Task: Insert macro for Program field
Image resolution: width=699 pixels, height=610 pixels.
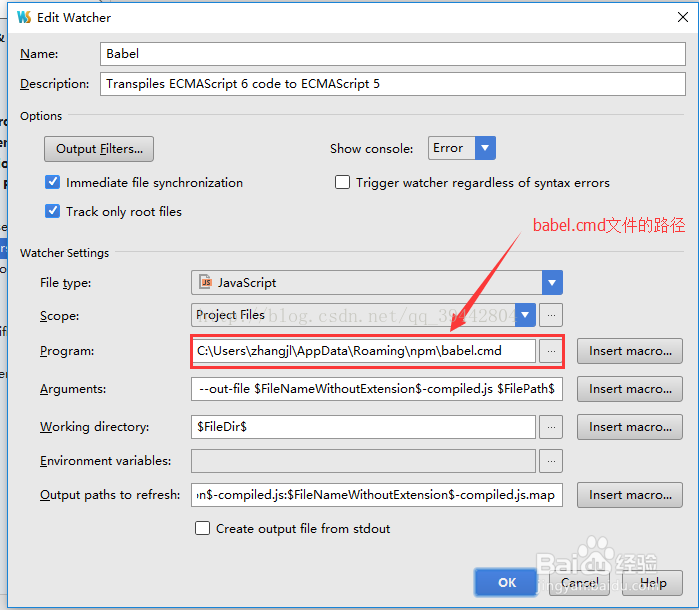Action: [630, 351]
